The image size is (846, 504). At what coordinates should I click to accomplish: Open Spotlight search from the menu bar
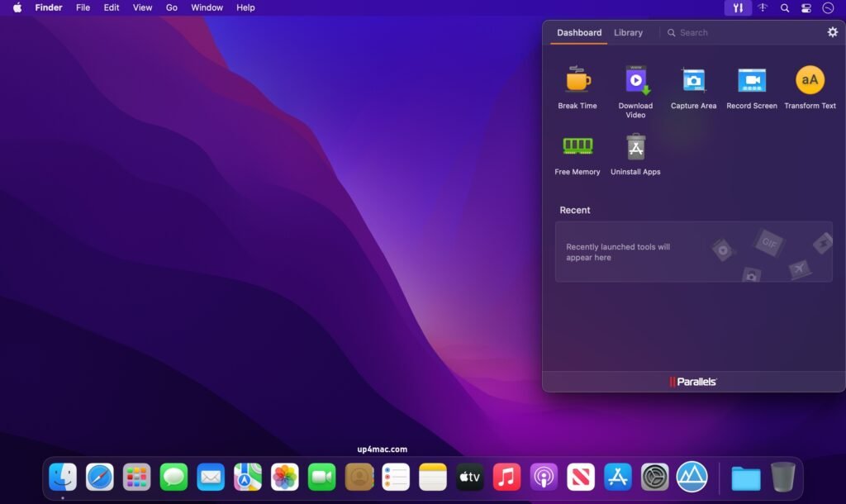(784, 7)
